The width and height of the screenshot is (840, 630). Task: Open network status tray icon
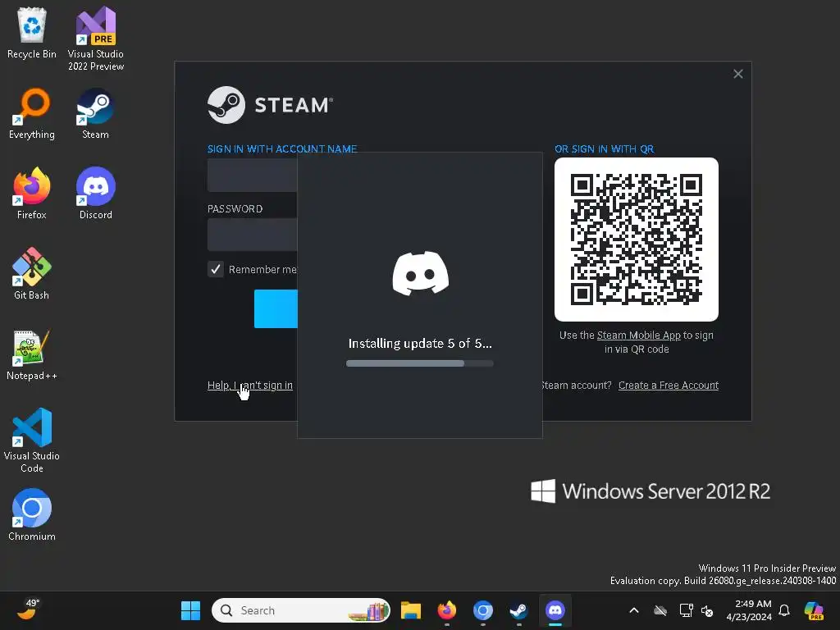pyautogui.click(x=687, y=610)
